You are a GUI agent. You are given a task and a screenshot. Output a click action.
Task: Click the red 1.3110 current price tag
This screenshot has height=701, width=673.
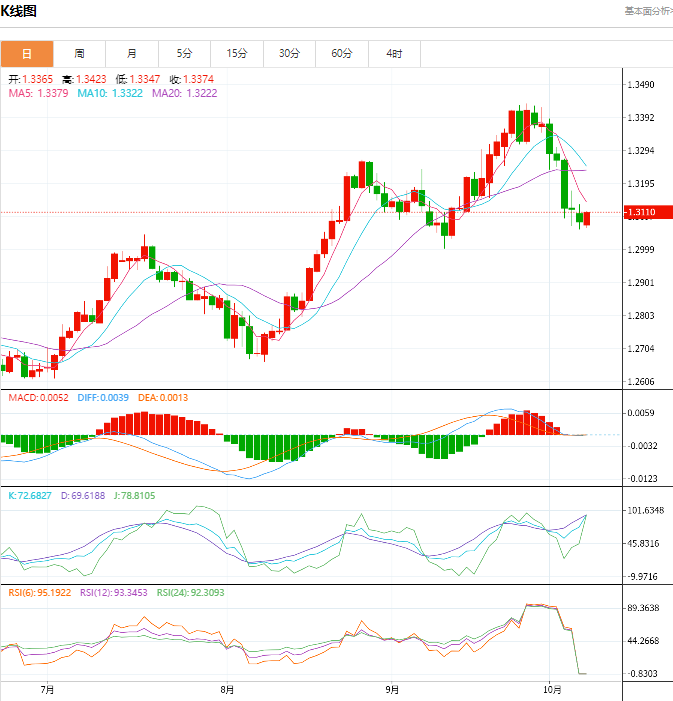click(639, 212)
